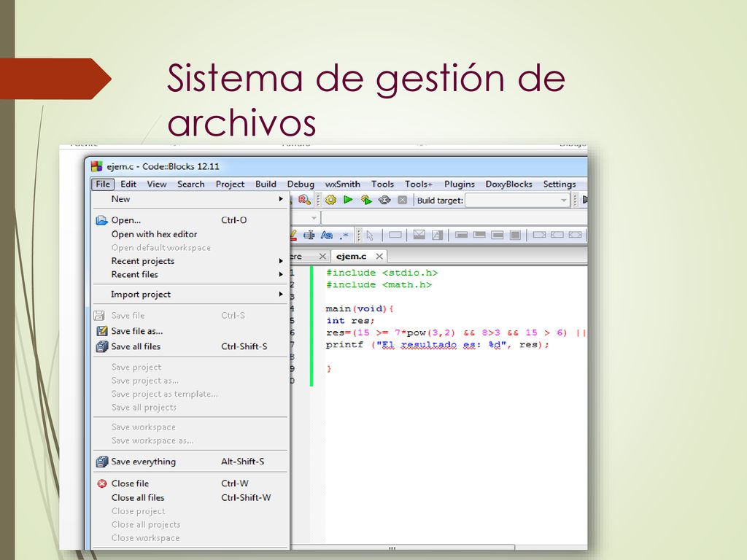Click the Abort build X icon

[403, 200]
